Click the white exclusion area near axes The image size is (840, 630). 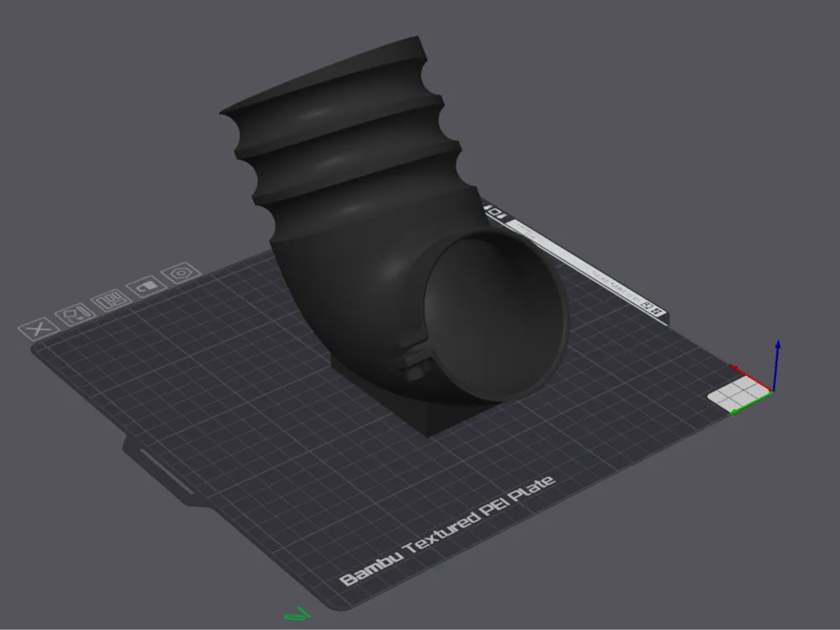click(740, 394)
